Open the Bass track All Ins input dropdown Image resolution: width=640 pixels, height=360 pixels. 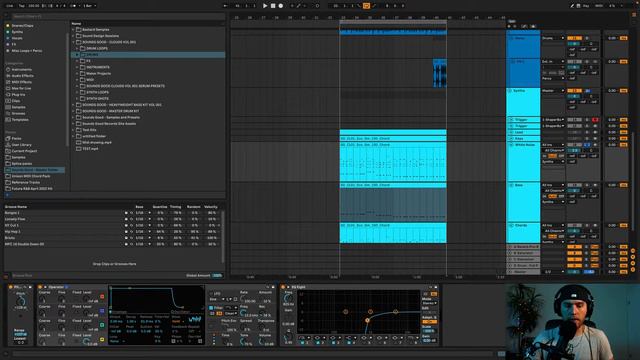pos(553,185)
